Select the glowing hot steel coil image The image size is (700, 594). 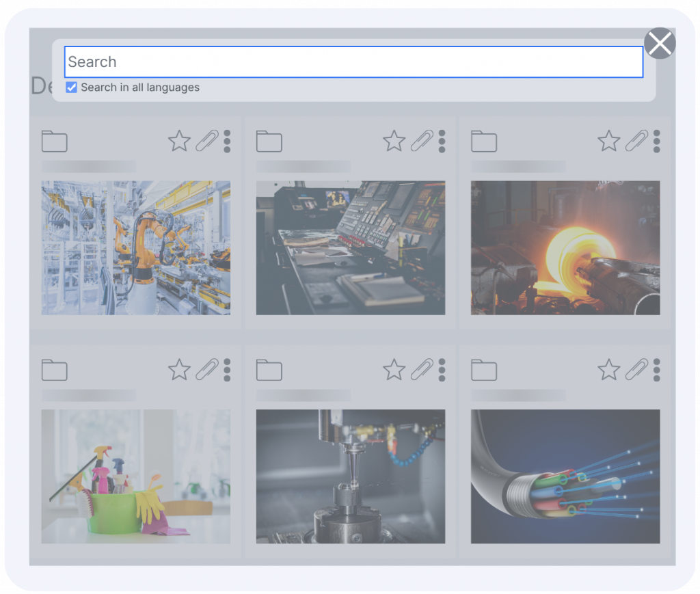pyautogui.click(x=565, y=247)
